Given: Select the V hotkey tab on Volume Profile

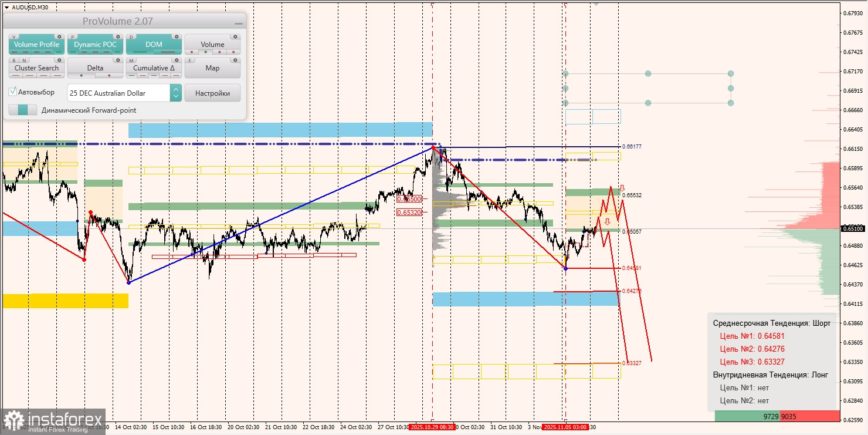Looking at the screenshot, I should point(14,36).
